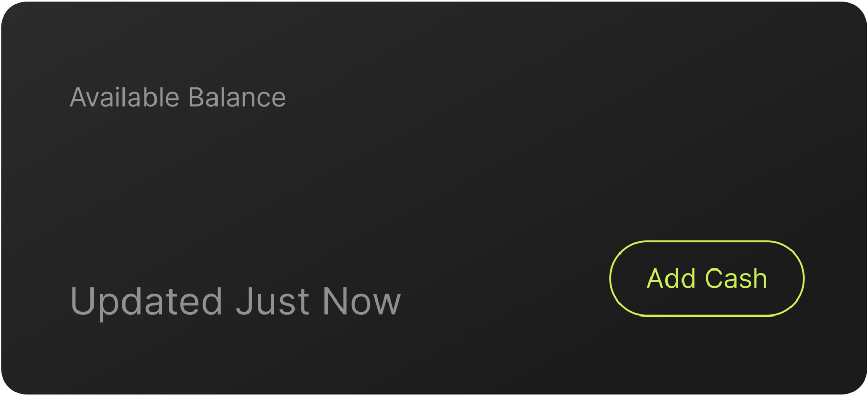Click the word 'Available' in the heading

coord(125,98)
